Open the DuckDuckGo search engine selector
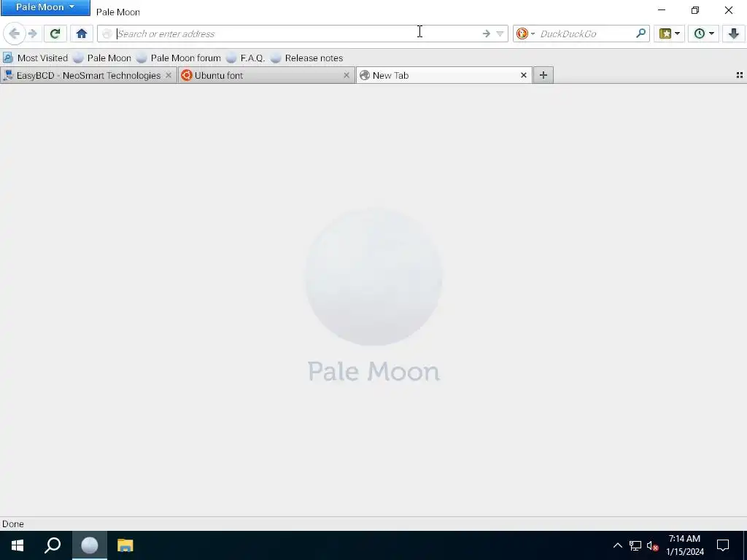 526,34
